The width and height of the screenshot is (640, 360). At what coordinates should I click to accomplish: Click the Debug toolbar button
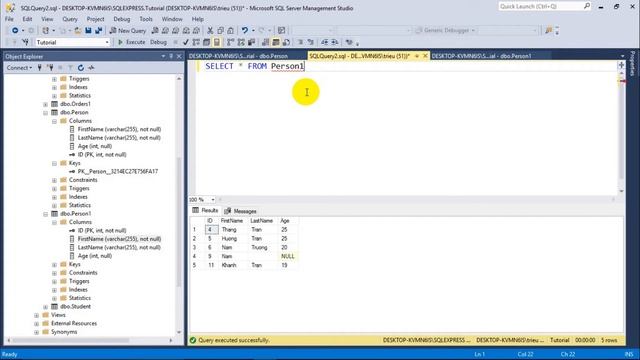(x=158, y=42)
